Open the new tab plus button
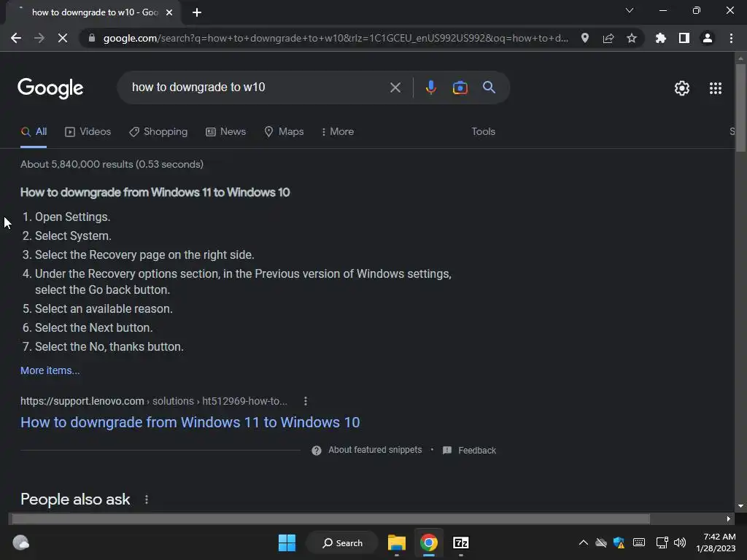Image resolution: width=747 pixels, height=560 pixels. [197, 12]
